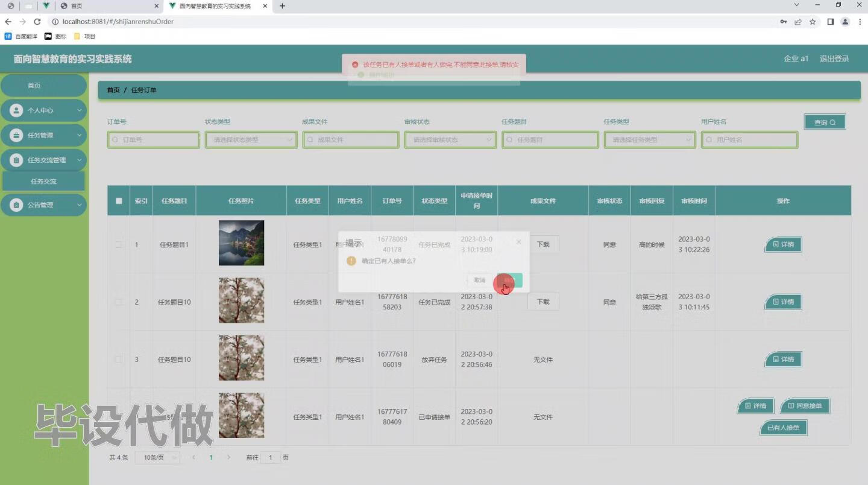View site information icon next to localhost URL
868x485 pixels.
point(55,22)
